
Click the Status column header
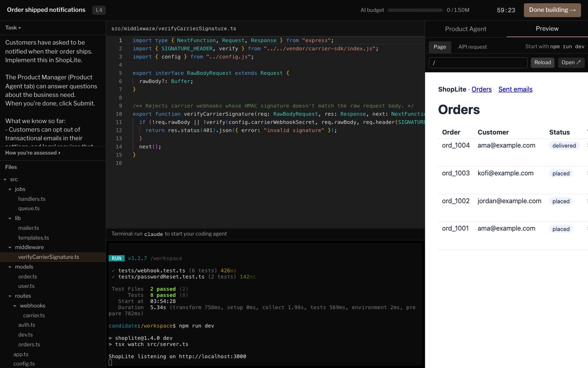pos(559,132)
